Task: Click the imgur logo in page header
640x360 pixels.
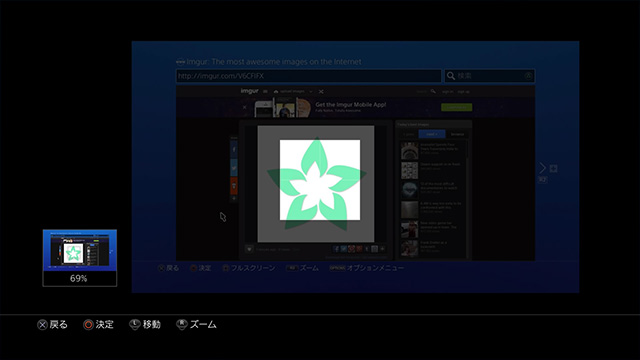Action: [249, 91]
